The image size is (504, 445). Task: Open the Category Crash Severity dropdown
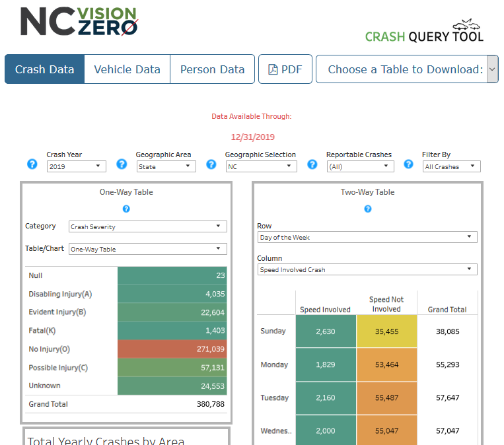click(148, 226)
